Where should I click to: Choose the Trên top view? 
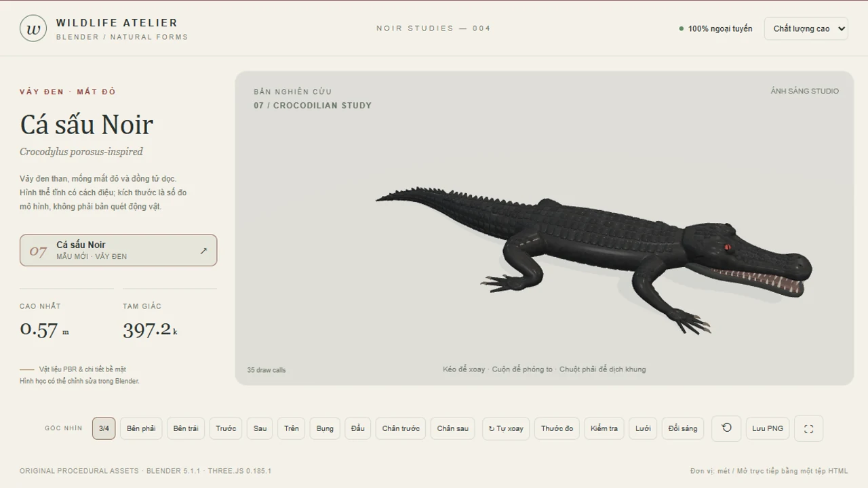click(x=292, y=428)
